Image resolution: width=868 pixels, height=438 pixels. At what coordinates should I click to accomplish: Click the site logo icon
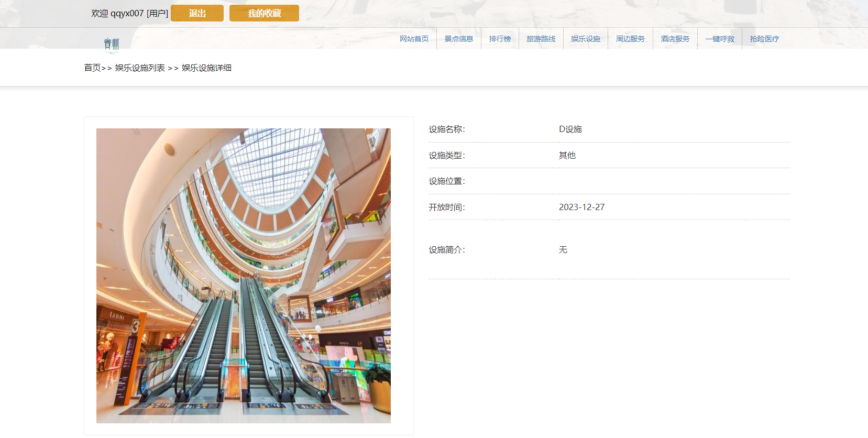click(112, 45)
